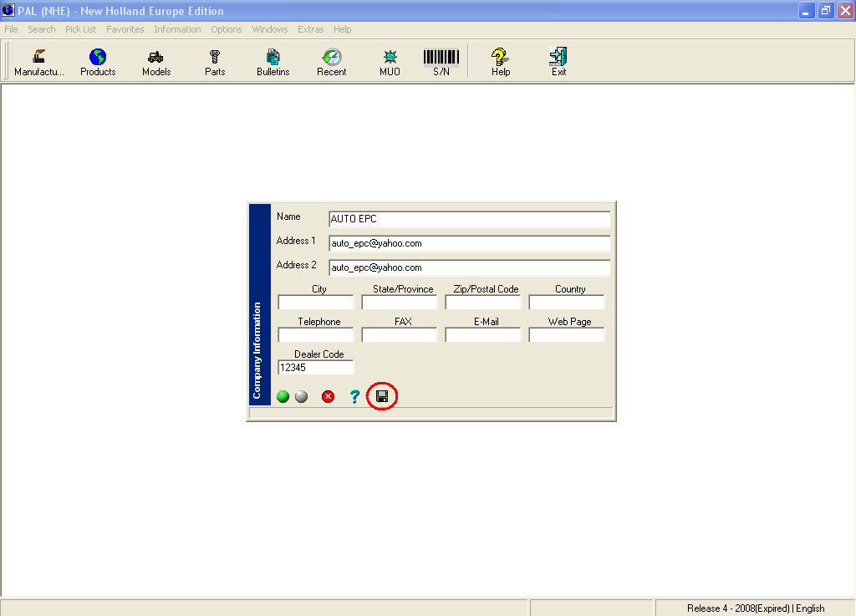Image resolution: width=856 pixels, height=616 pixels.
Task: Click the Address 1 input field
Action: point(470,243)
